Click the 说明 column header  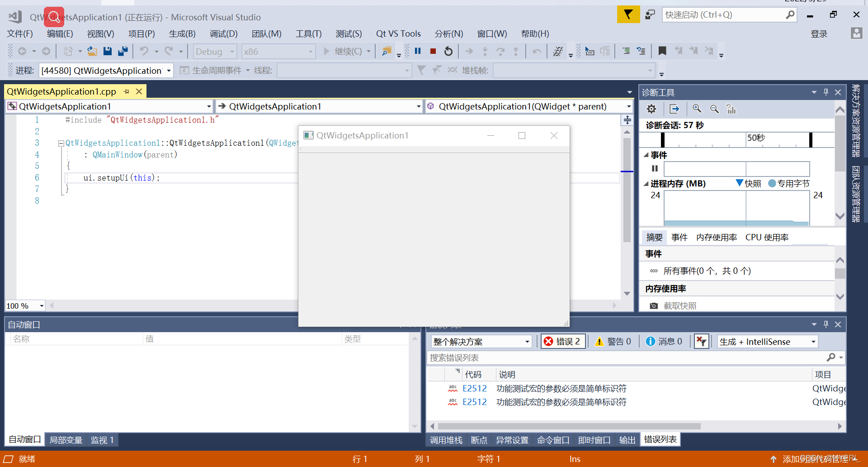coord(507,375)
